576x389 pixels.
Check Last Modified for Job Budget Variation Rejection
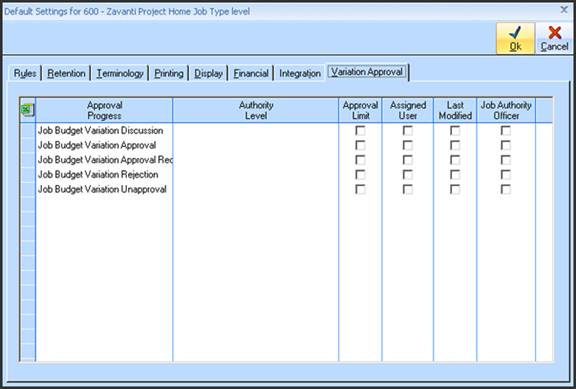click(455, 174)
